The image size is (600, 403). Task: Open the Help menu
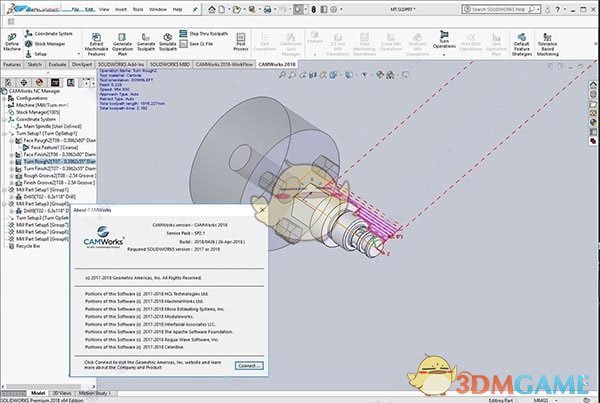point(177,9)
